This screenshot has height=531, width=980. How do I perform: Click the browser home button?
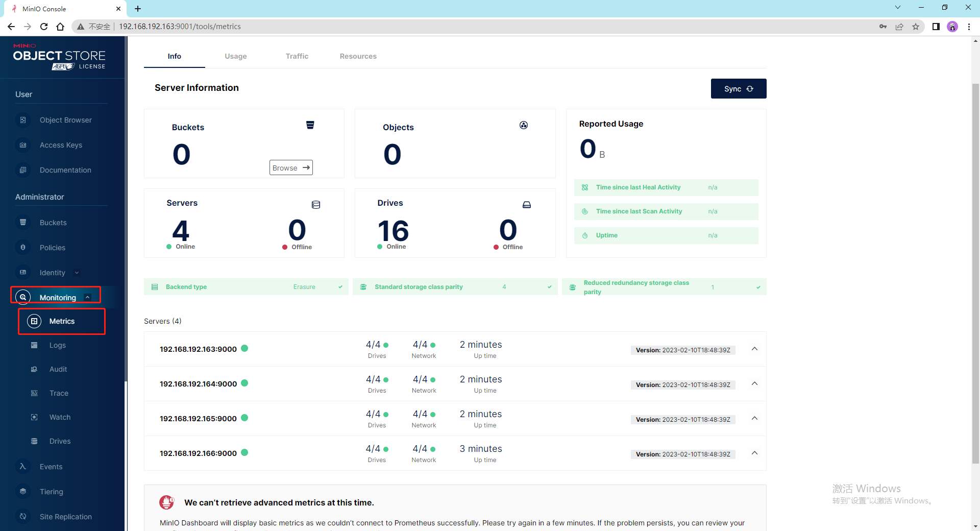click(x=60, y=27)
